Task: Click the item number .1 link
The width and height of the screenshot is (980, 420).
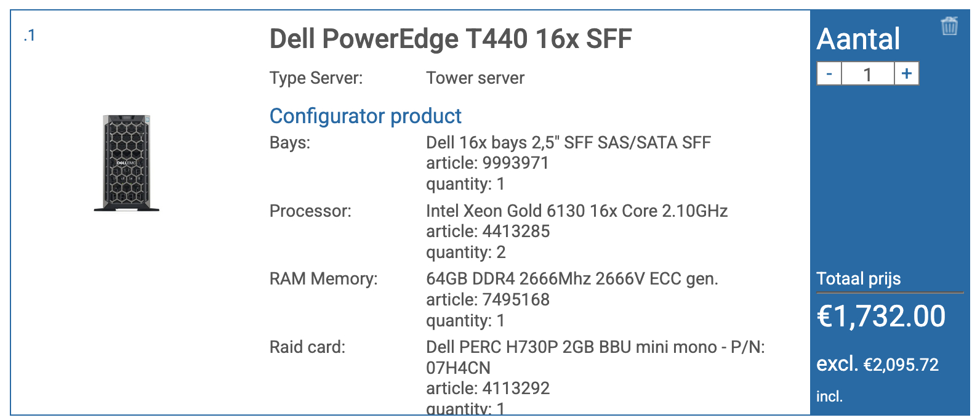Action: (x=29, y=36)
